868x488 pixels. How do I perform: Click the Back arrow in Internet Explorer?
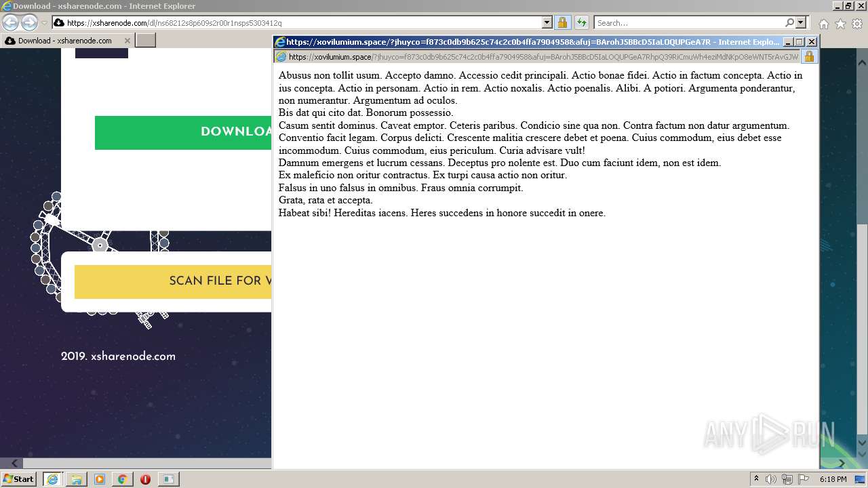click(x=11, y=23)
